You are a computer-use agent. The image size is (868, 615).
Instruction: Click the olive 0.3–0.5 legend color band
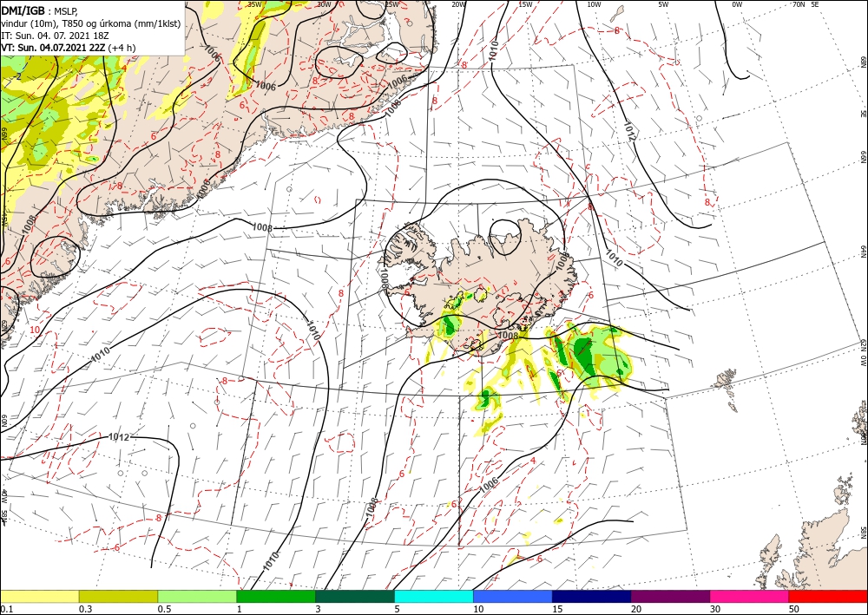click(118, 596)
